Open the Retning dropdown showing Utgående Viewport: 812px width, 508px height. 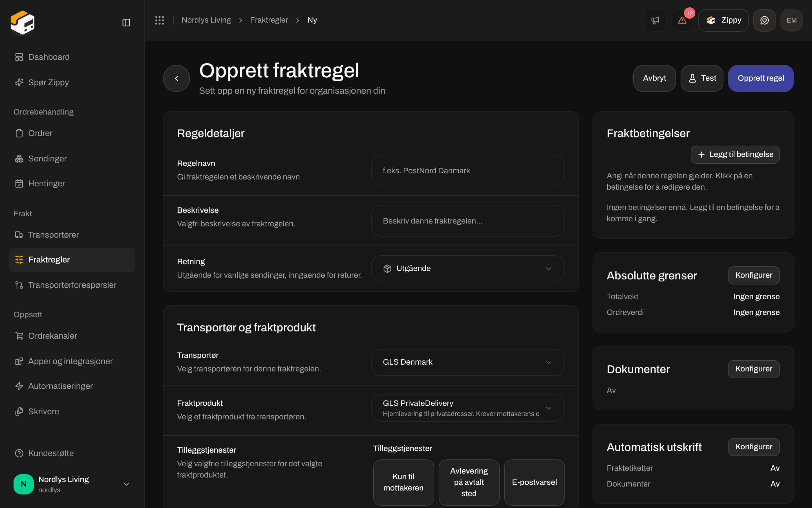tap(468, 268)
